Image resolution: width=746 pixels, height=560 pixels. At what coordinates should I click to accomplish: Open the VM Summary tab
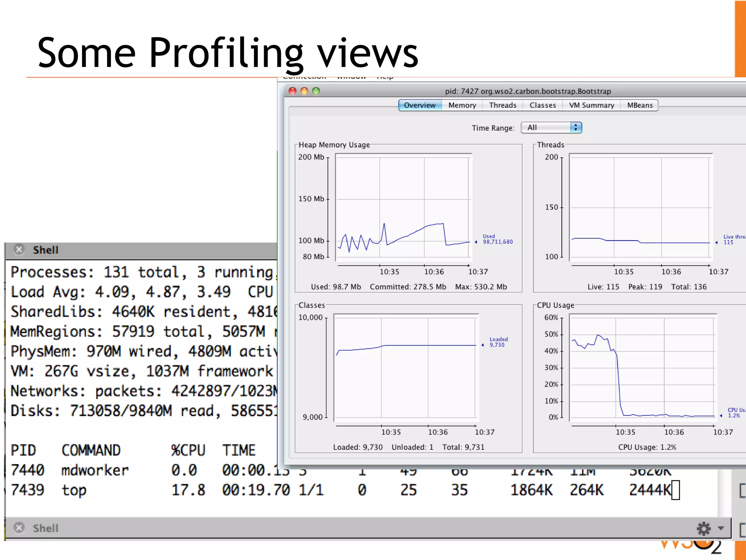[592, 105]
